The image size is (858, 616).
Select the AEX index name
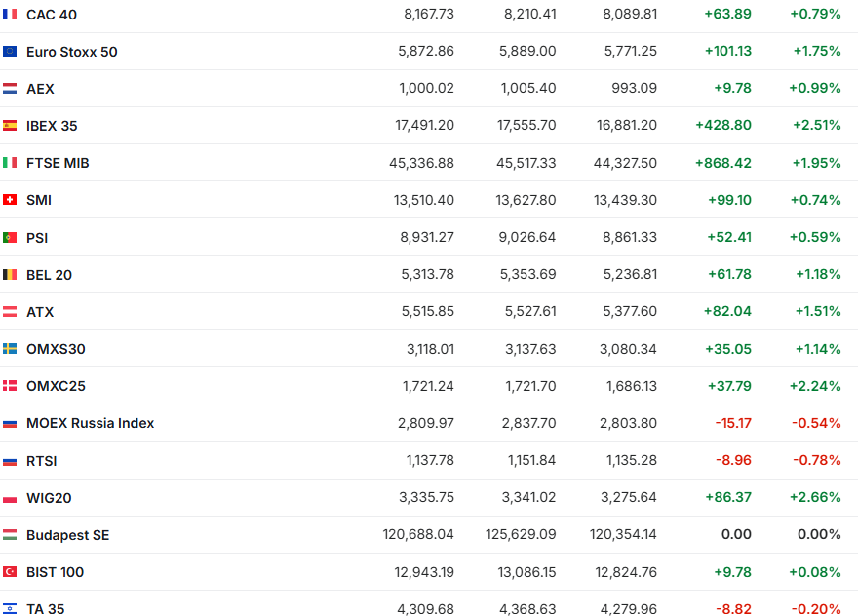40,89
